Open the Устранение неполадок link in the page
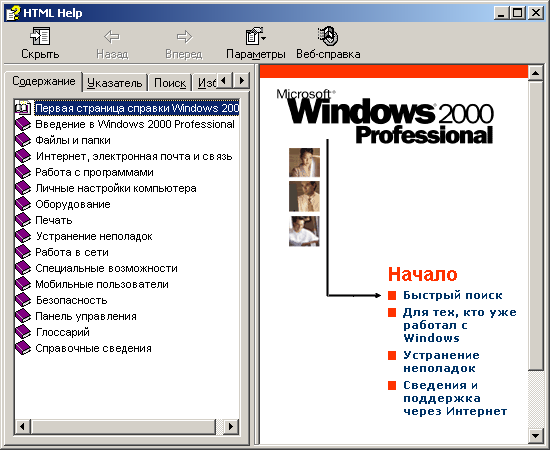Viewport: 550px width, 450px height. (x=441, y=362)
